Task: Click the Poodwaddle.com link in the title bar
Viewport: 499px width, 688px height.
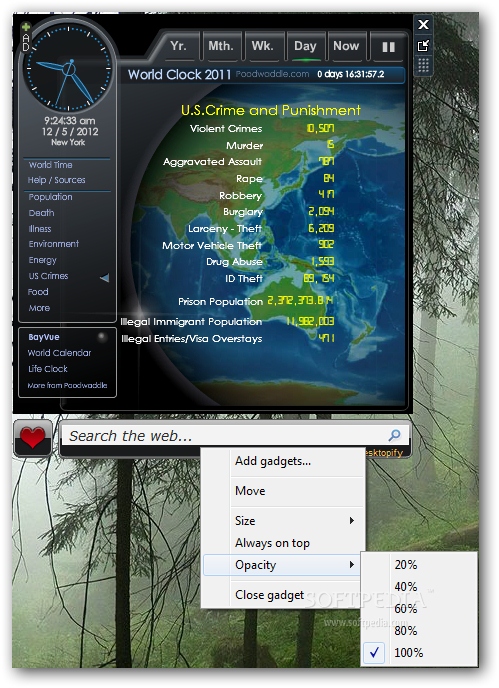Action: coord(273,74)
